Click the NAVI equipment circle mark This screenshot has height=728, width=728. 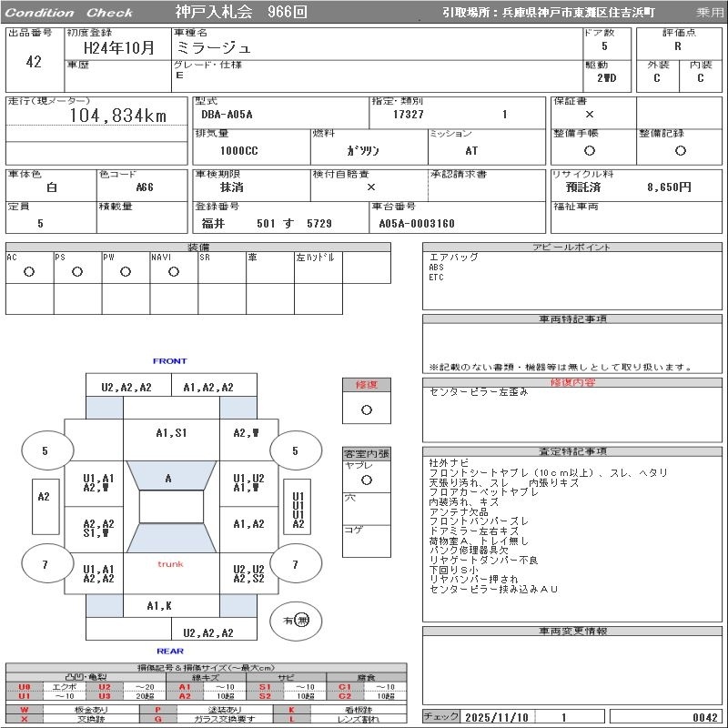coord(174,272)
